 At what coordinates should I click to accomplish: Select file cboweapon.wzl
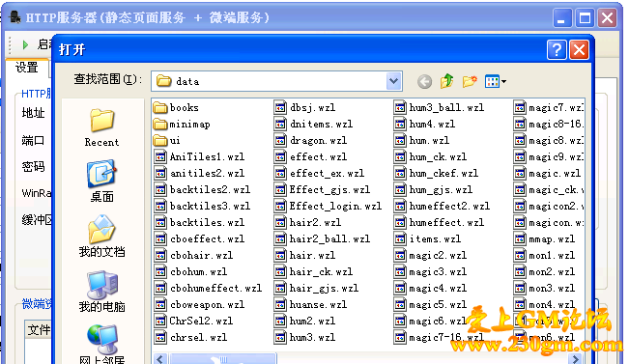(199, 305)
